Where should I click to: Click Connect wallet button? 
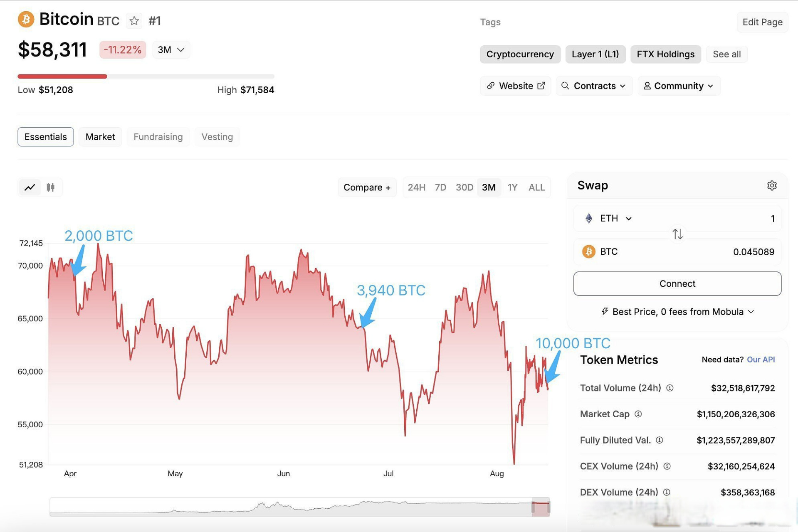677,283
